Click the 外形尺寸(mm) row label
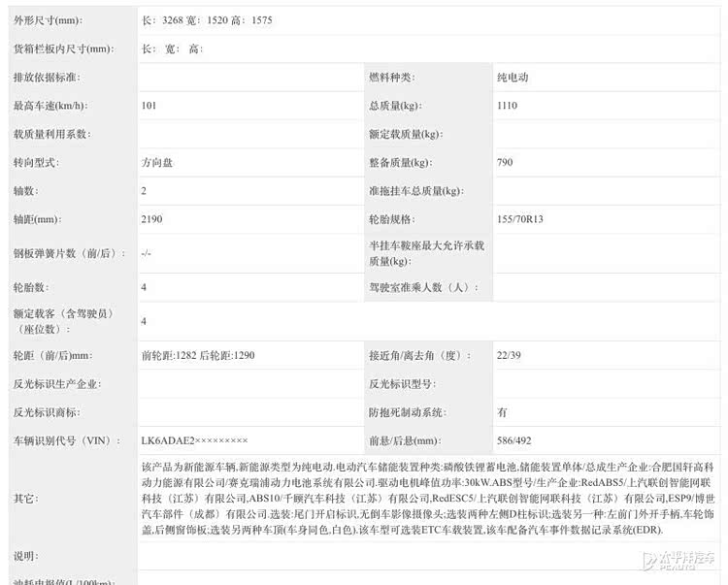Image resolution: width=728 pixels, height=585 pixels. coord(48,20)
